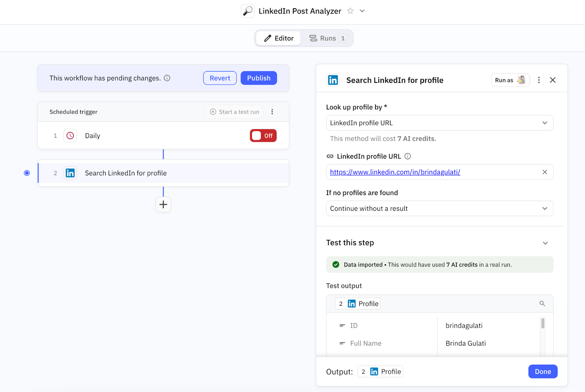Clear the LinkedIn profile URL field
The image size is (585, 392).
tap(544, 172)
